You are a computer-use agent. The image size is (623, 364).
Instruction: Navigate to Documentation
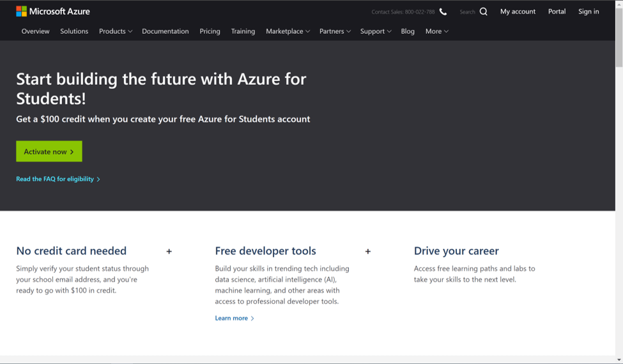pyautogui.click(x=165, y=31)
